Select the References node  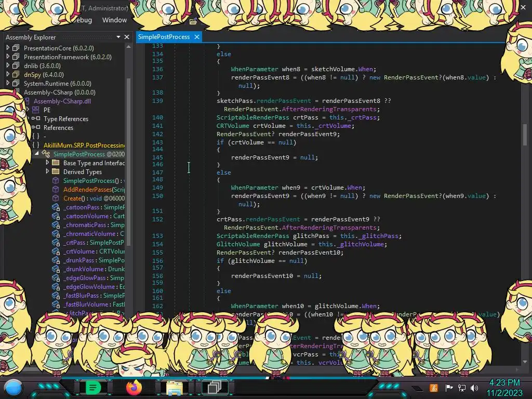58,128
